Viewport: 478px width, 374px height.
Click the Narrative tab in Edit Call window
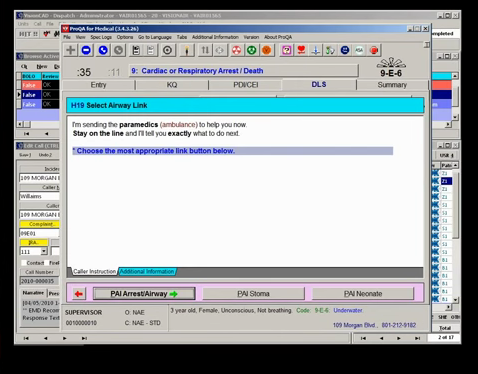(x=33, y=293)
